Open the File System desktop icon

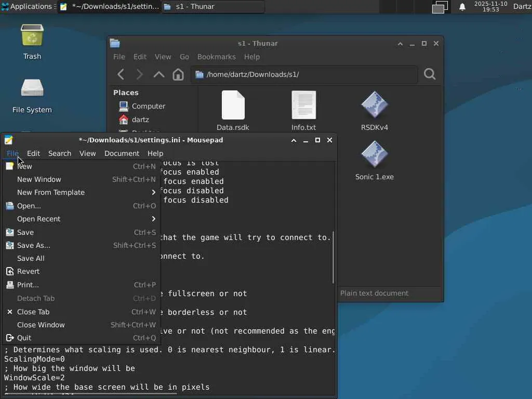tap(32, 96)
